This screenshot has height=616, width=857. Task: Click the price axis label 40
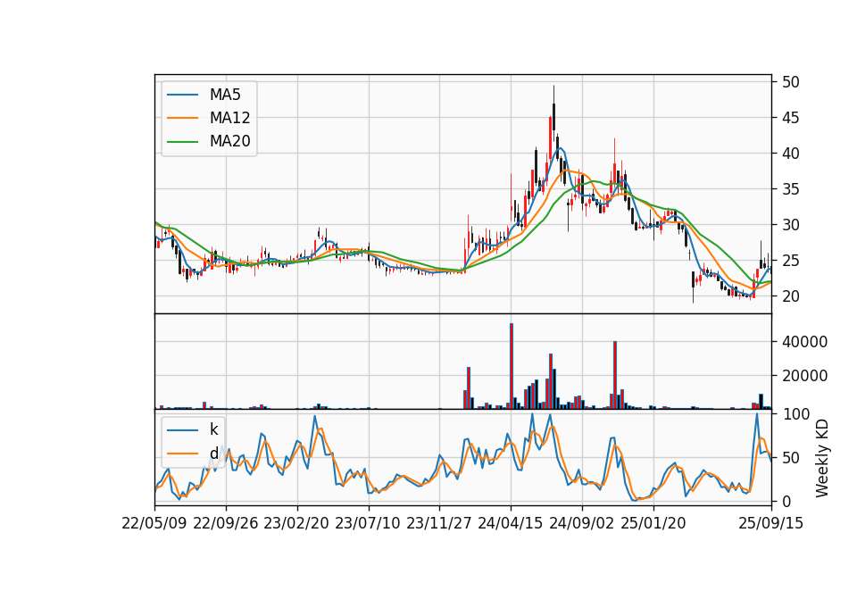point(790,154)
